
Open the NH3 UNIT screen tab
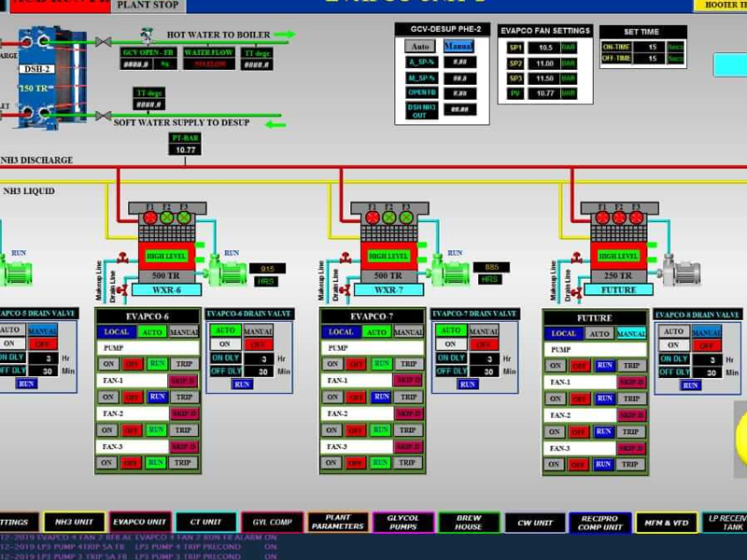73,523
